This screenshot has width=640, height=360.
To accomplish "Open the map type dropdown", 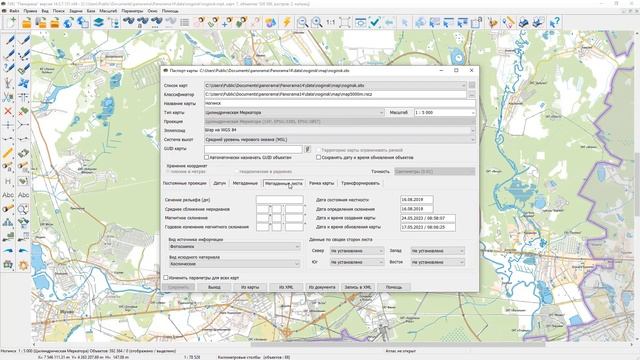I will coord(381,113).
